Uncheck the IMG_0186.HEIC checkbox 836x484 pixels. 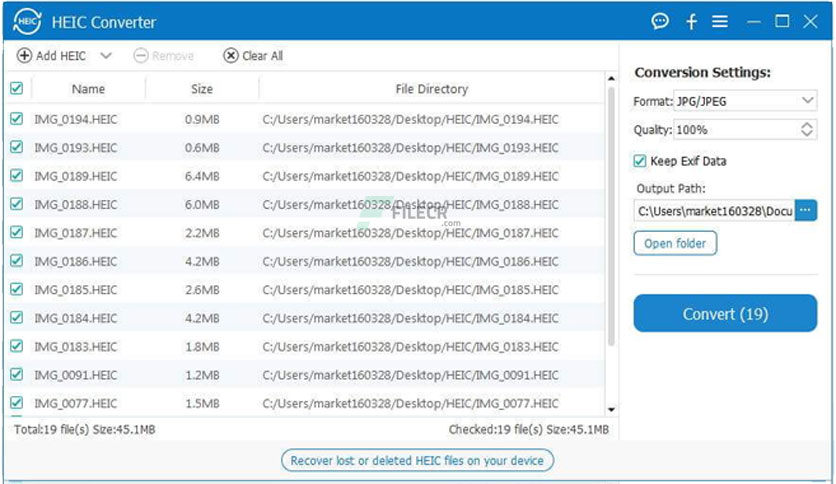coord(17,261)
